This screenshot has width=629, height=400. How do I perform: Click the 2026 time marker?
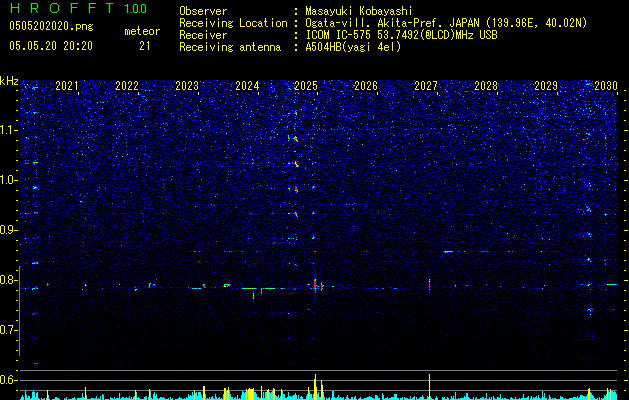click(x=366, y=86)
